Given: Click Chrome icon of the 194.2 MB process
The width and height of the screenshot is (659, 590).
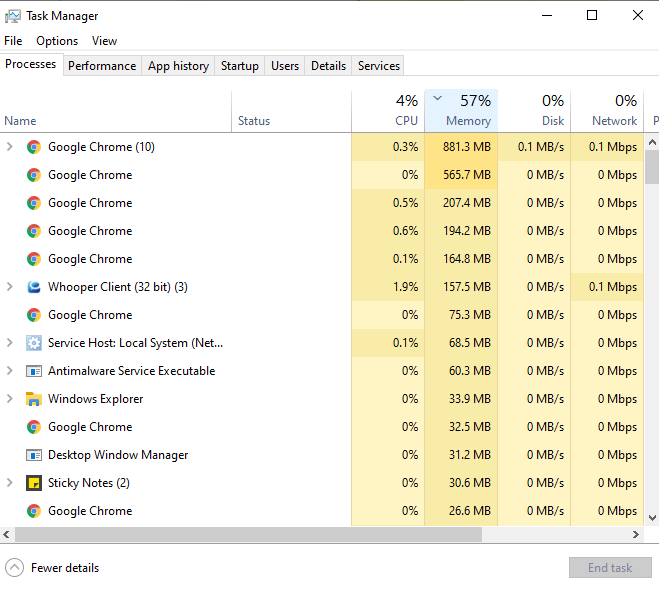Looking at the screenshot, I should [34, 231].
